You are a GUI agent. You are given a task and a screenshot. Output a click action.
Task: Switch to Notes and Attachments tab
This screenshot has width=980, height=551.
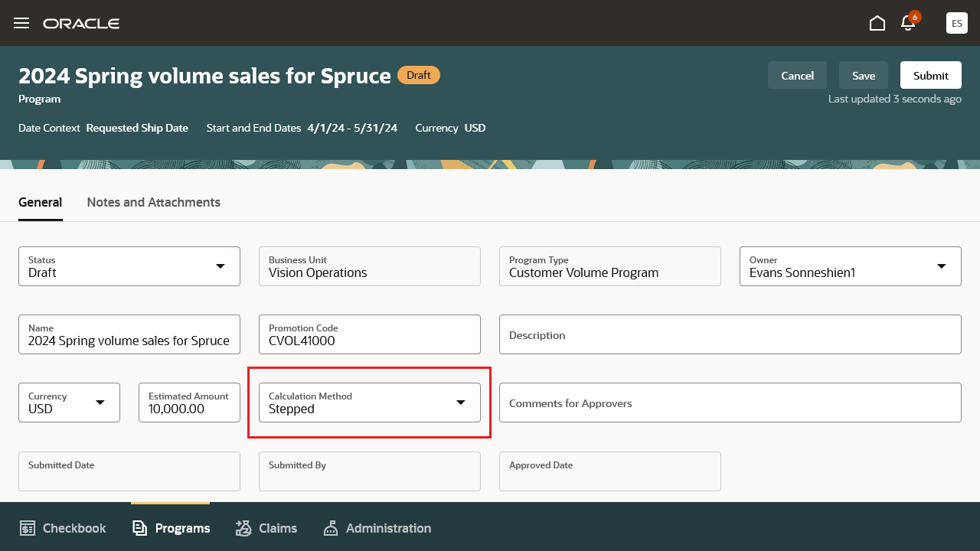pyautogui.click(x=153, y=202)
